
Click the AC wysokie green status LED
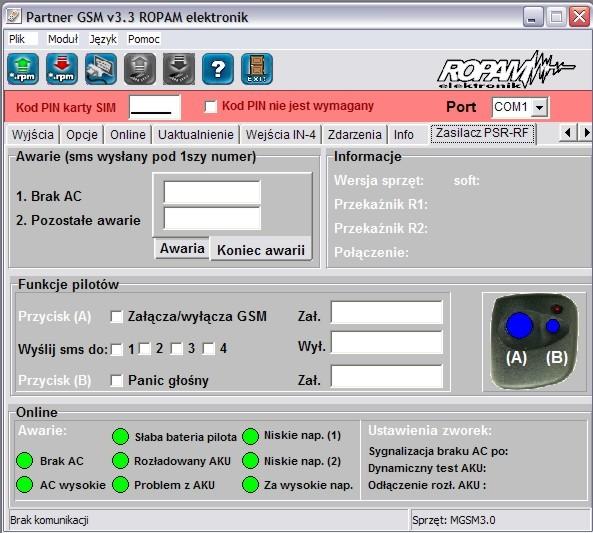click(25, 485)
